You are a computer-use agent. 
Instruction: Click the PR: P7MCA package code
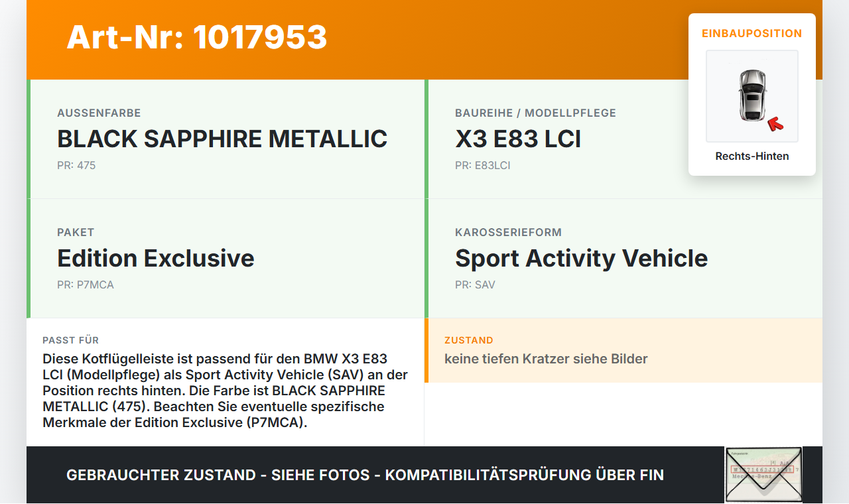click(x=86, y=285)
